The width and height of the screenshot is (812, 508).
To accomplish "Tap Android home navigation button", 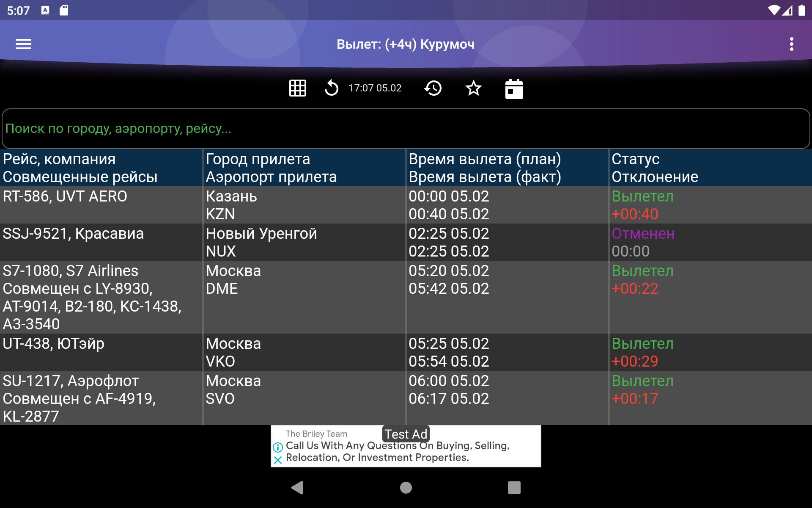I will [406, 488].
